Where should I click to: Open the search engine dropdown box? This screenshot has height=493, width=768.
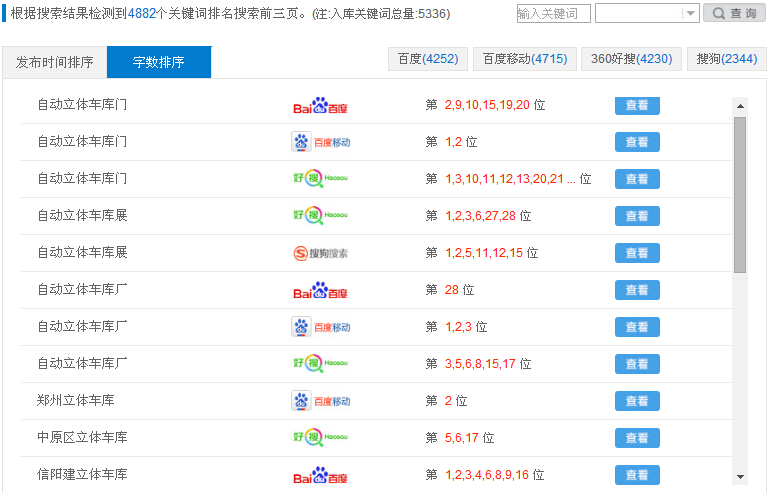pos(647,13)
